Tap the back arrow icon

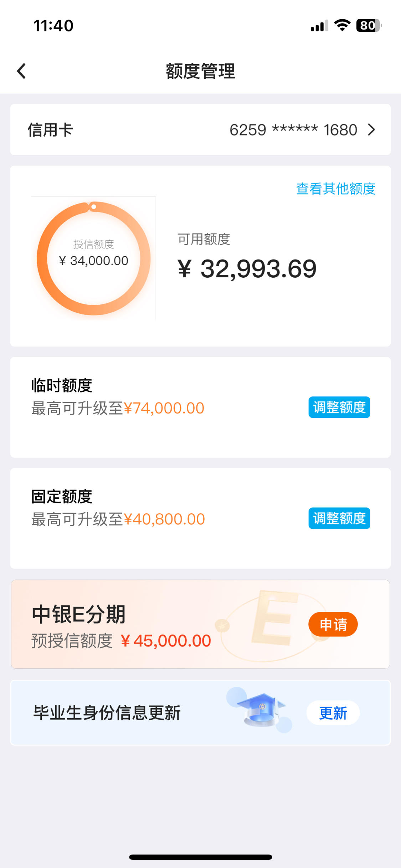[21, 71]
